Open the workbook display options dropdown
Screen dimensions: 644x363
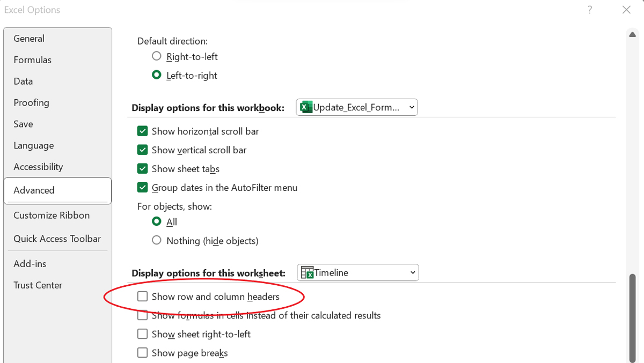411,107
